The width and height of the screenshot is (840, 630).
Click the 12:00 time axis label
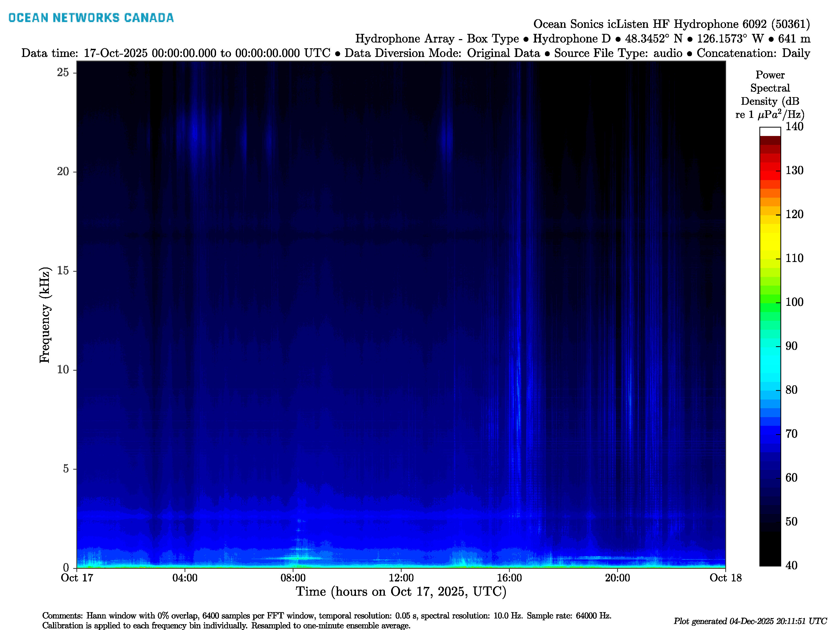(x=401, y=578)
